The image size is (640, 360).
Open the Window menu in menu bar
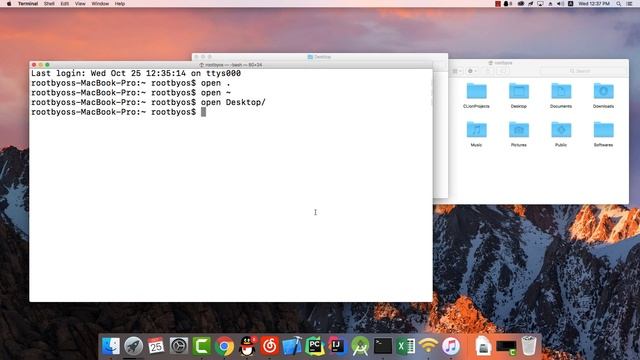click(100, 4)
